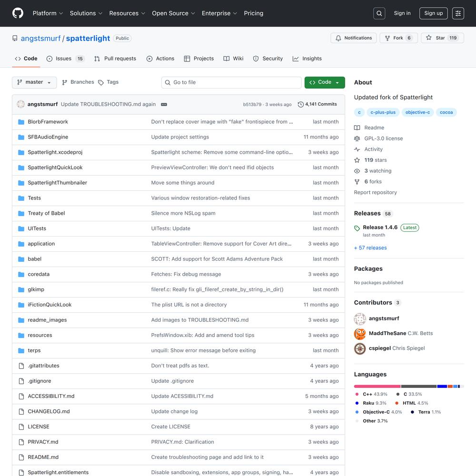Click the + 57 releases link

tap(370, 248)
